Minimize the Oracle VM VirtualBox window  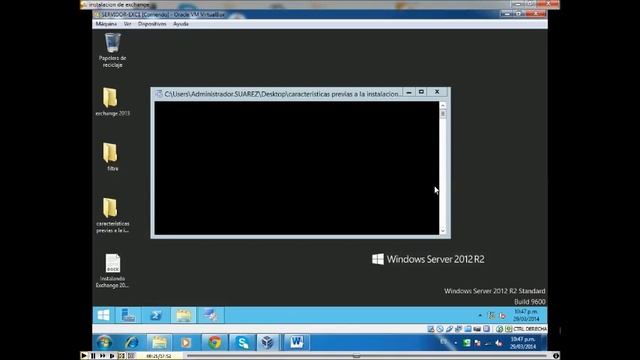click(x=507, y=14)
